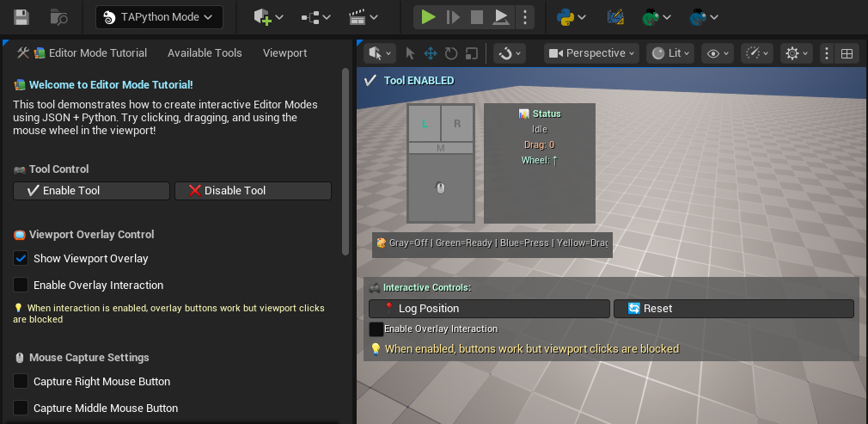
Task: Click the L mouse button indicator
Action: [x=425, y=124]
